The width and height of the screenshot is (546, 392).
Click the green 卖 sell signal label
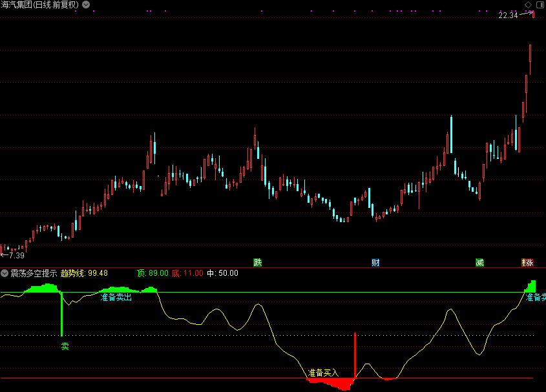(x=65, y=346)
